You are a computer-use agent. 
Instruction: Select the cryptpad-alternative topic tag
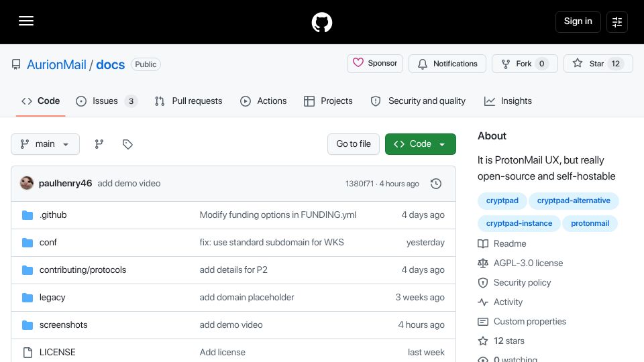[574, 200]
